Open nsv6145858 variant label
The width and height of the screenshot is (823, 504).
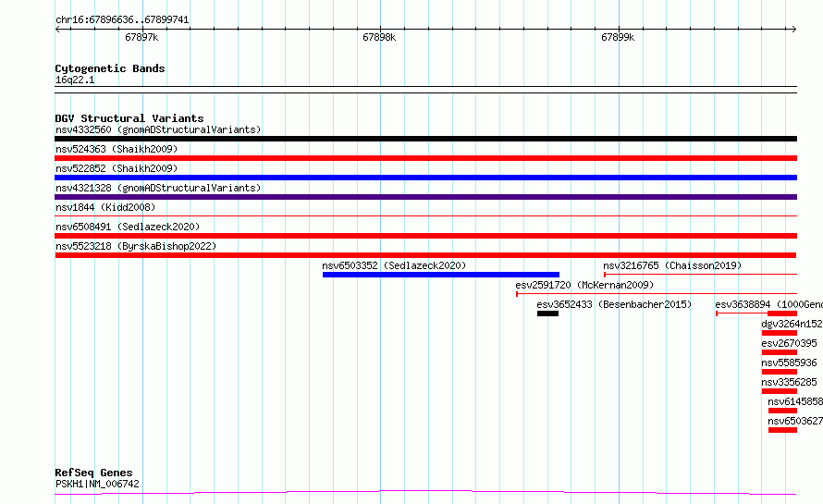[x=795, y=401]
